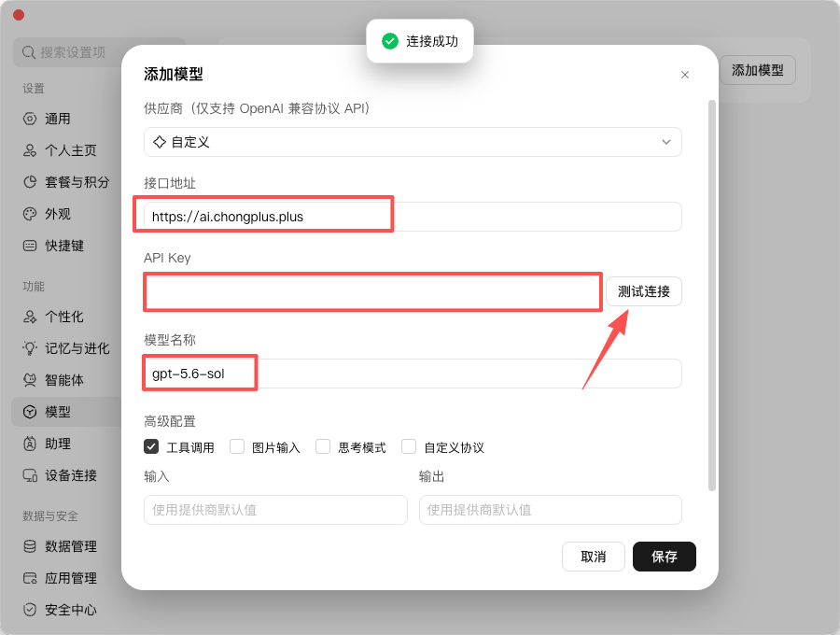840x635 pixels.
Task: Click the 外观 palette icon
Action: pyautogui.click(x=30, y=214)
